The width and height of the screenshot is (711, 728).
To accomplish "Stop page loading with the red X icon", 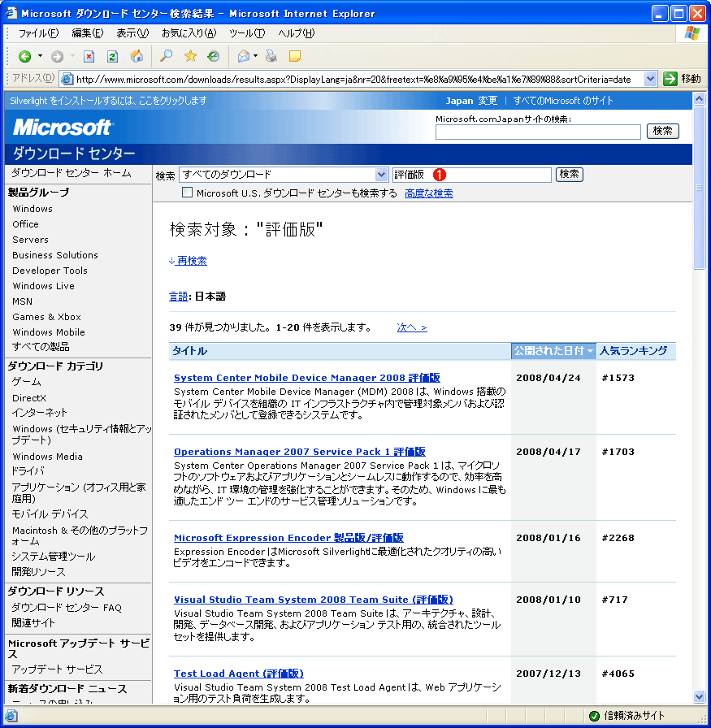I will pyautogui.click(x=89, y=57).
